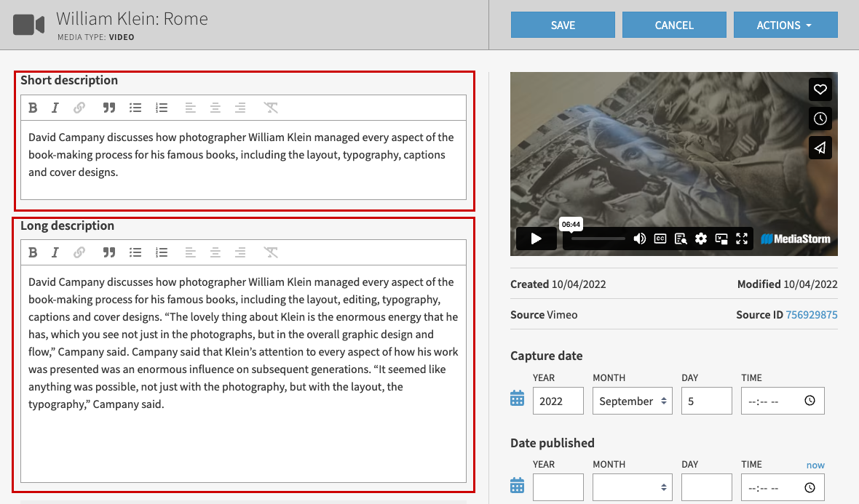Open video player settings gear
Image resolution: width=859 pixels, height=504 pixels.
point(701,239)
